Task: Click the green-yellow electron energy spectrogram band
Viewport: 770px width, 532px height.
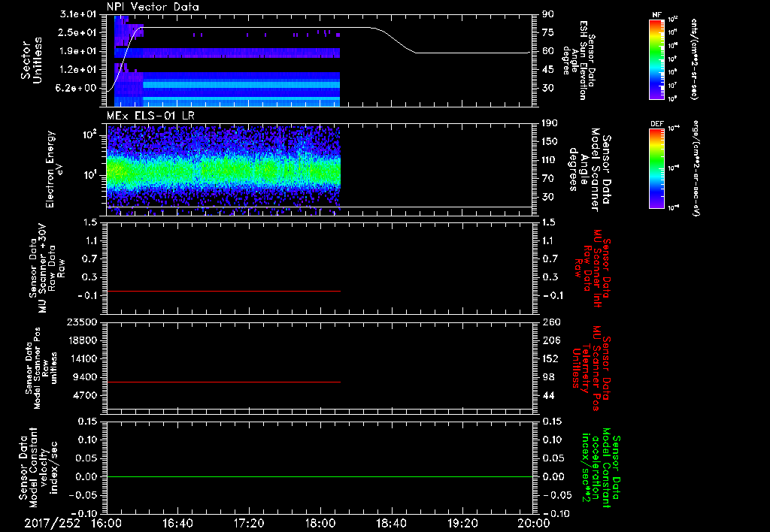Action: pyautogui.click(x=223, y=172)
